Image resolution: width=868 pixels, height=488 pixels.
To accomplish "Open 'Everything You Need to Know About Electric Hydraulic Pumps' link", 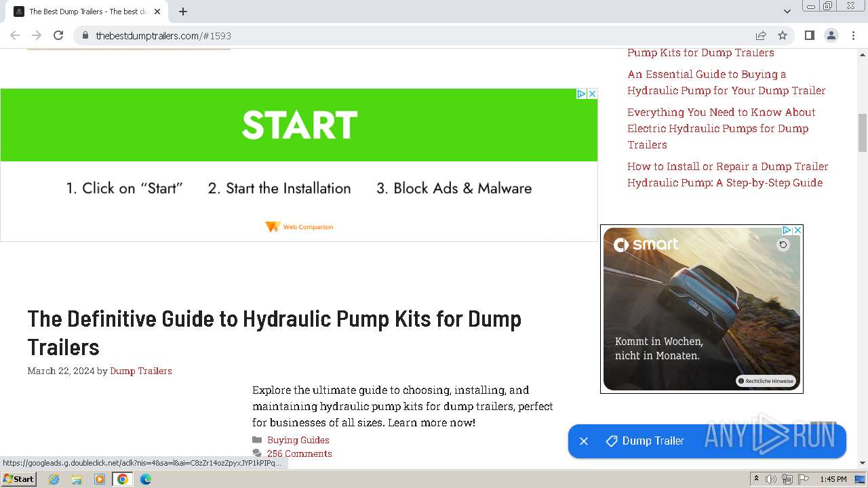I will [x=722, y=128].
